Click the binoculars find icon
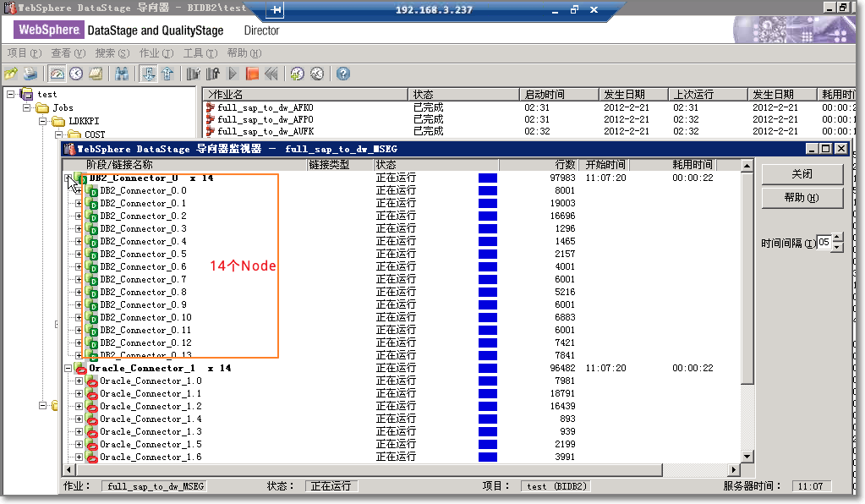 (122, 74)
